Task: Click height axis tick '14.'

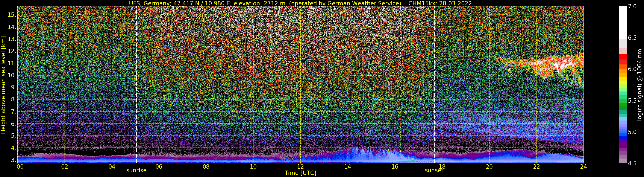Action: pyautogui.click(x=12, y=27)
